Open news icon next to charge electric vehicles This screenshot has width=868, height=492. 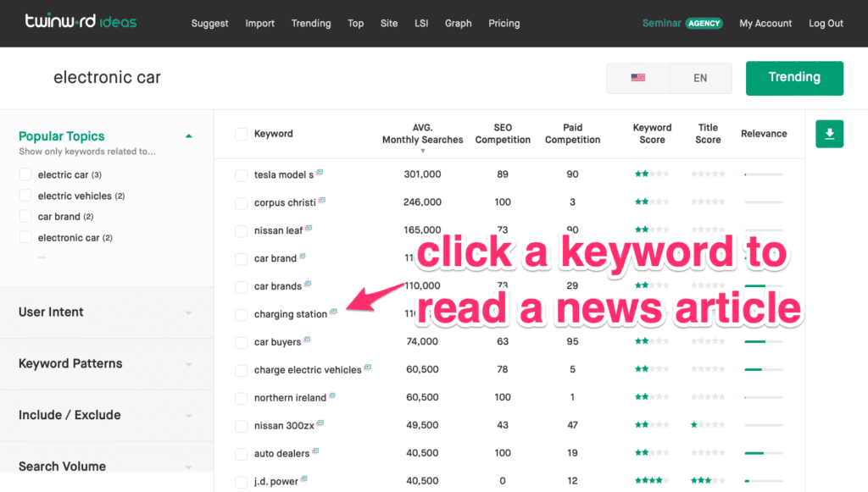coord(368,367)
